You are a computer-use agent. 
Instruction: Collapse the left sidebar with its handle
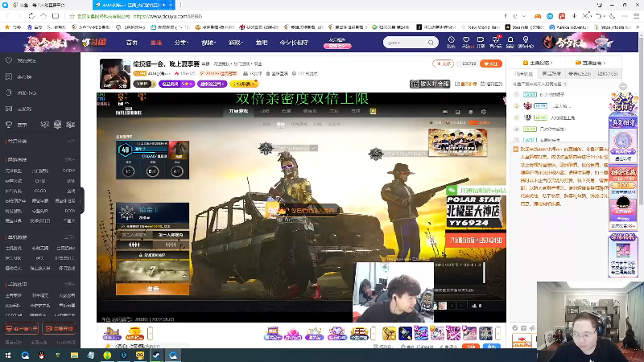click(81, 200)
